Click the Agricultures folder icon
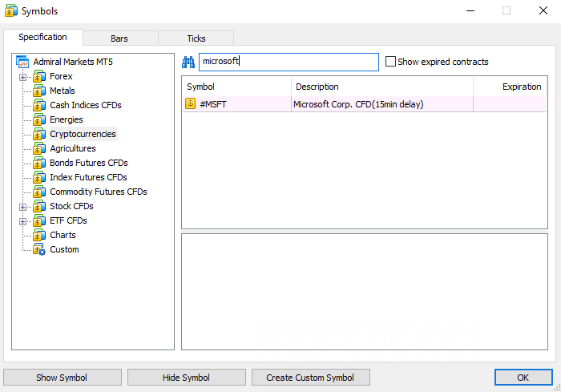This screenshot has height=392, width=561. [x=39, y=148]
